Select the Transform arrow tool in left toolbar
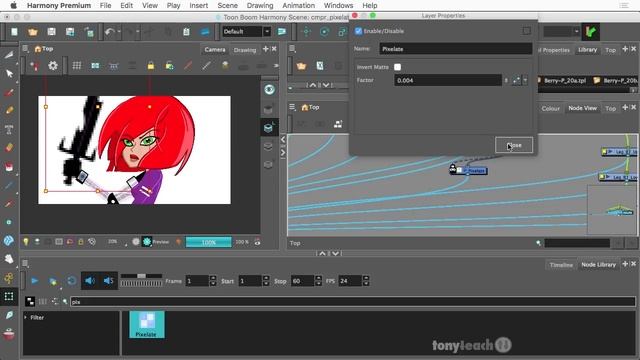This screenshot has width=640, height=360. pos(9,73)
